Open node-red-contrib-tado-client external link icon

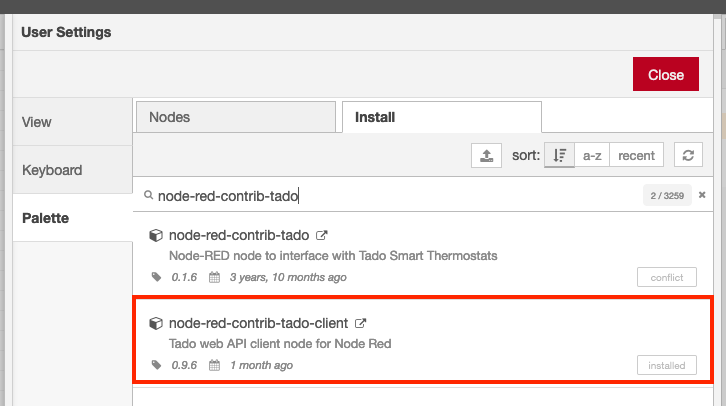pyautogui.click(x=361, y=324)
